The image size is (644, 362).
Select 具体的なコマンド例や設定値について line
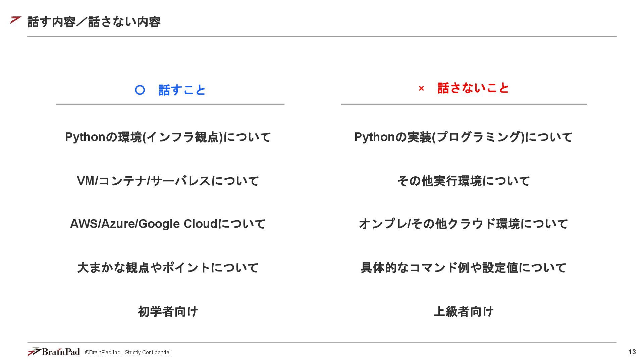click(x=464, y=267)
